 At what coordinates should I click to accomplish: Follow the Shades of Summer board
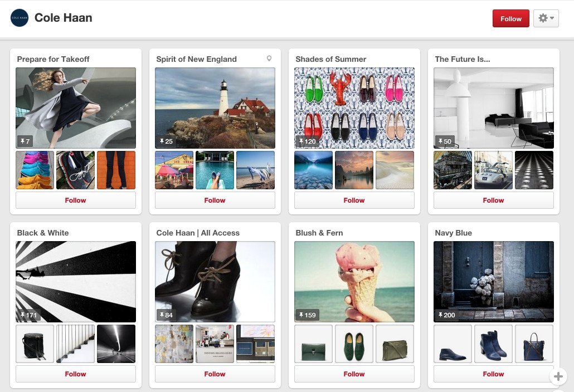tap(354, 200)
